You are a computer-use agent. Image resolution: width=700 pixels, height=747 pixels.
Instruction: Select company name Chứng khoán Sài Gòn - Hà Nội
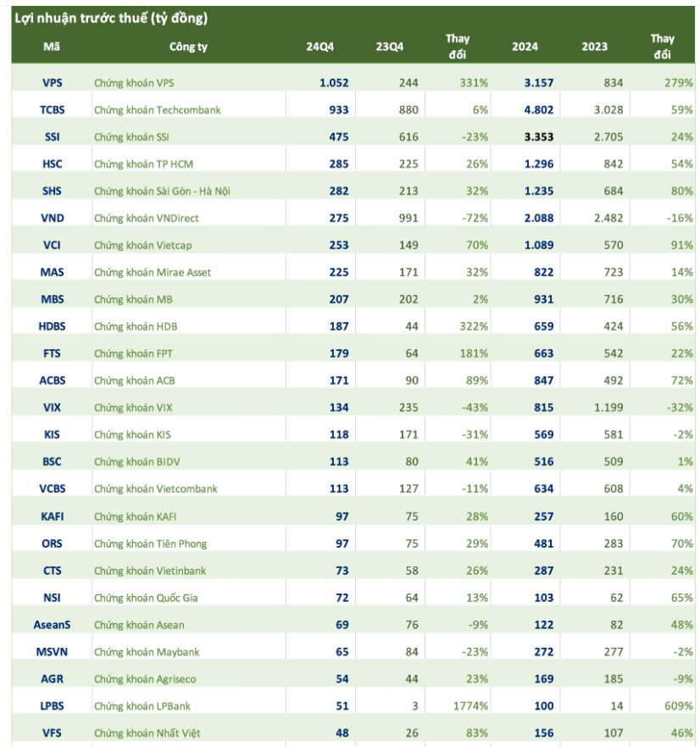[162, 191]
